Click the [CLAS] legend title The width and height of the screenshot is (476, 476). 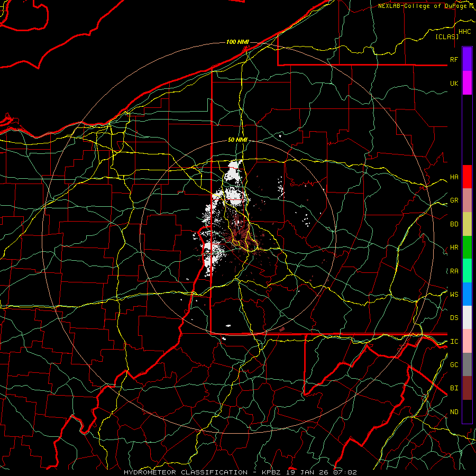coord(447,36)
